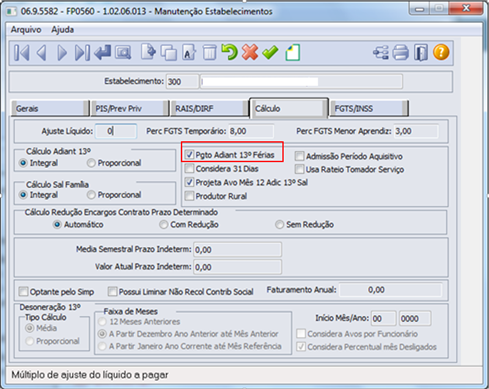Viewport: 489px width, 389px height.
Task: Select Integral for Cálculo Adiant 13º
Action: (23, 163)
